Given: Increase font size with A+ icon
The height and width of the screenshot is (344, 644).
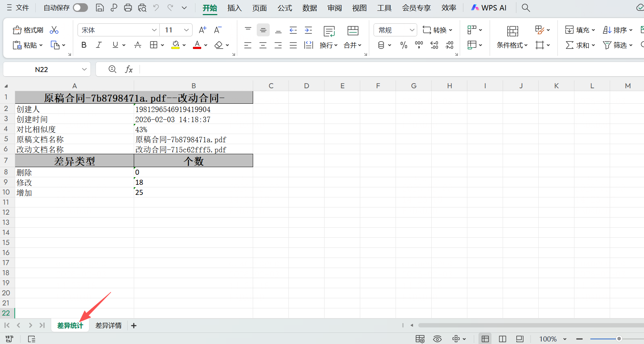Looking at the screenshot, I should tap(203, 30).
